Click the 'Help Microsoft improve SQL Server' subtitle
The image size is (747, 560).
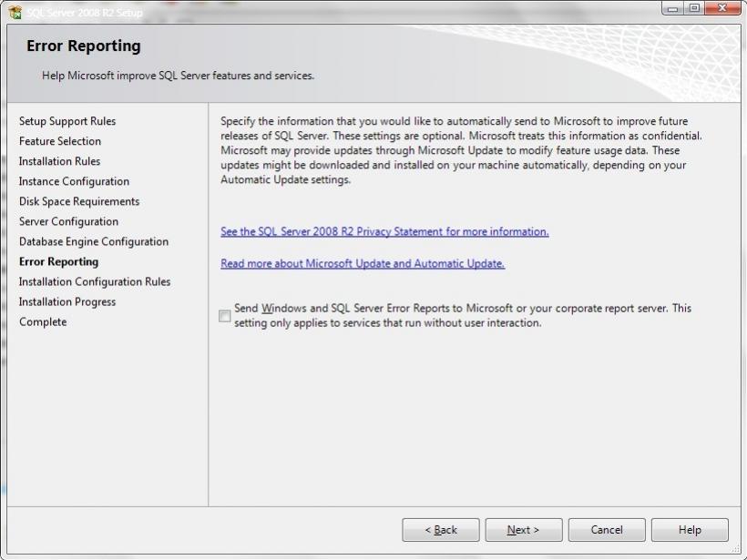[179, 76]
